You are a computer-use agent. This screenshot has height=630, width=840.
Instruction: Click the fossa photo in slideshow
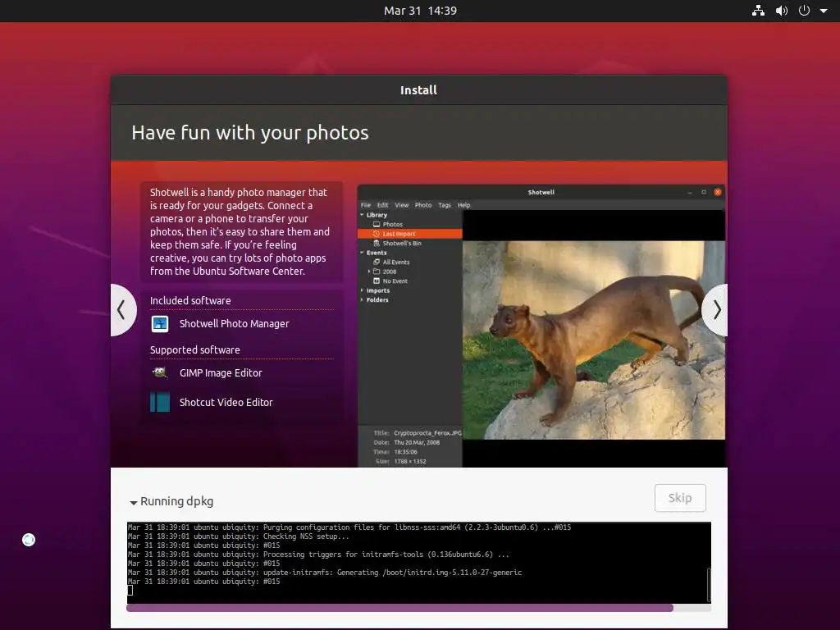coord(594,340)
